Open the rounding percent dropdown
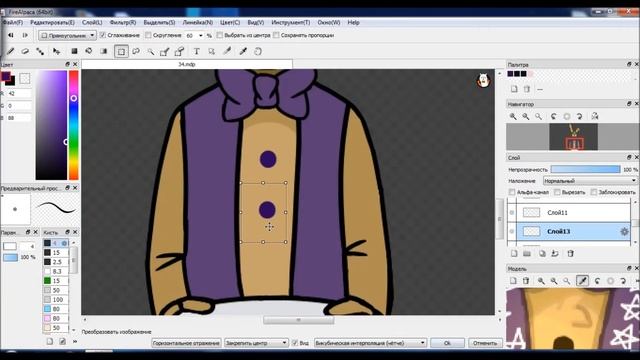Image resolution: width=640 pixels, height=360 pixels. click(x=200, y=36)
